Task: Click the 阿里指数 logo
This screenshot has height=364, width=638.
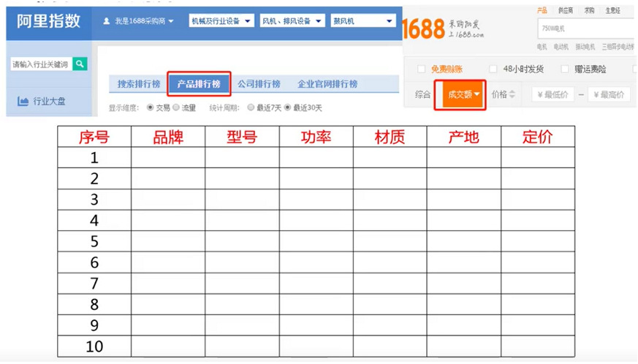Action: pyautogui.click(x=48, y=20)
